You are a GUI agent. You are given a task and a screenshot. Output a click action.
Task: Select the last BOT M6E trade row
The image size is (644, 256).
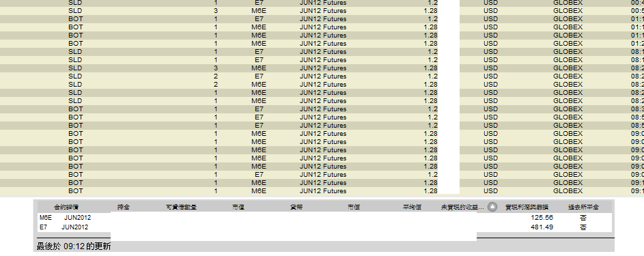(x=322, y=191)
